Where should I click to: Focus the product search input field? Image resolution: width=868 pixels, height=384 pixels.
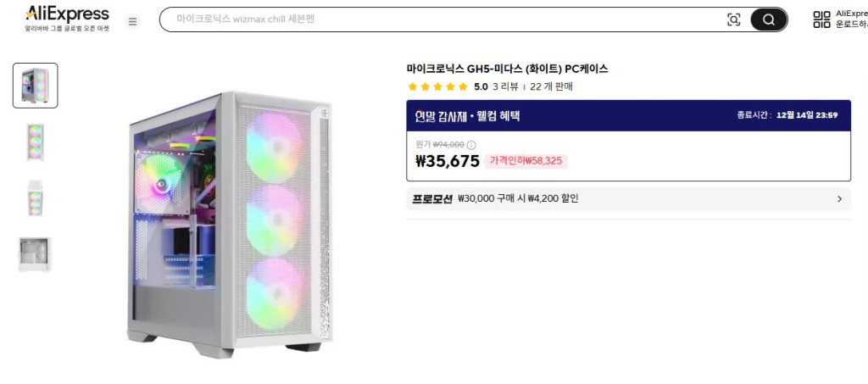(441, 19)
